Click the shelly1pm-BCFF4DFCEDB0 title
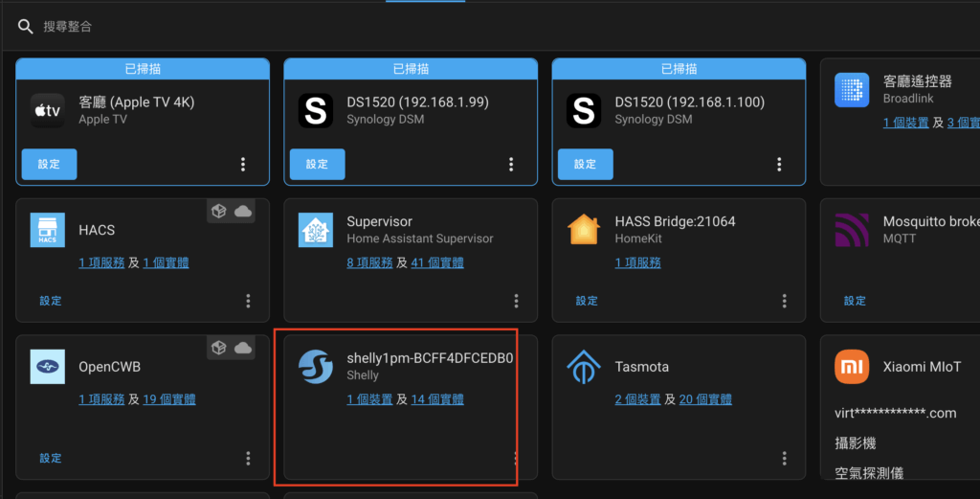 (430, 358)
